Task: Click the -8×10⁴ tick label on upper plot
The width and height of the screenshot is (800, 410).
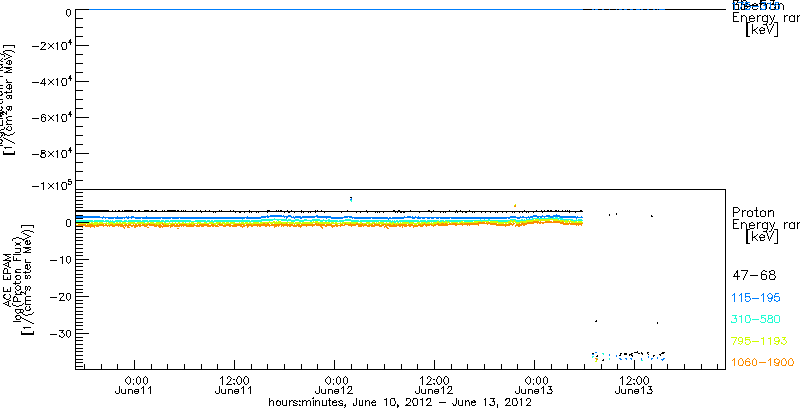Action: coord(51,153)
